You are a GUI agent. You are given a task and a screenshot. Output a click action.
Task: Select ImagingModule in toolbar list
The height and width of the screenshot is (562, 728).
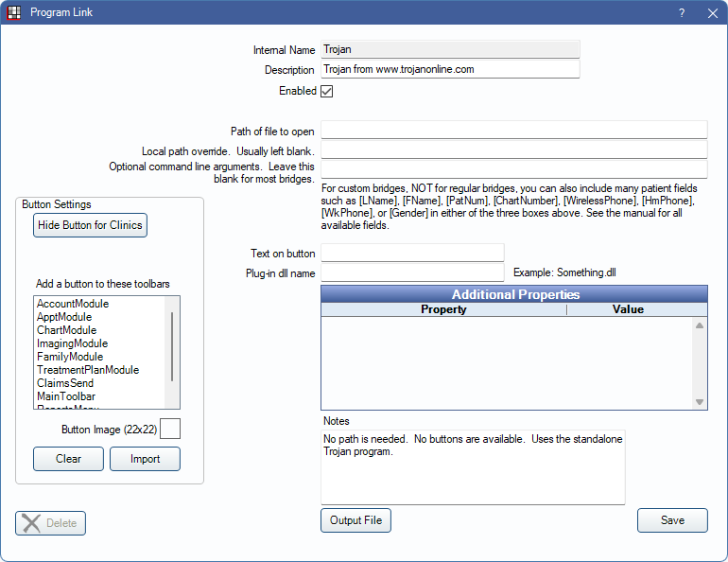pyautogui.click(x=72, y=343)
